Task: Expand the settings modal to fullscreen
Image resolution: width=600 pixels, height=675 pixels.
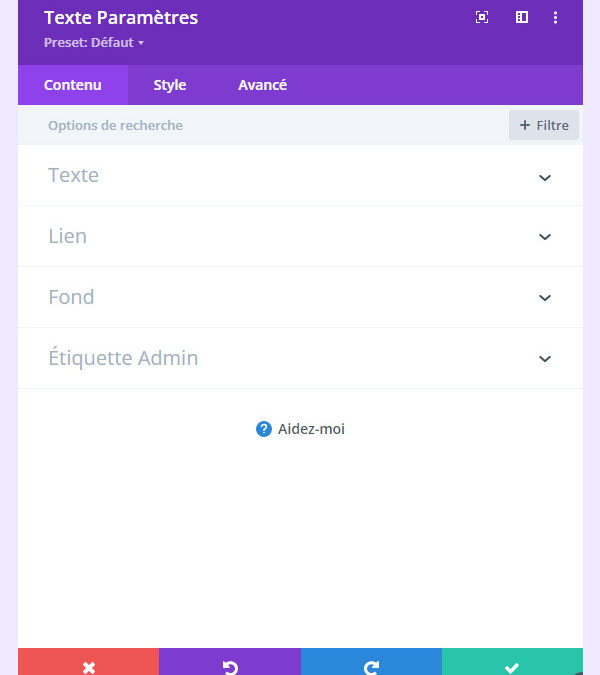Action: pyautogui.click(x=482, y=17)
